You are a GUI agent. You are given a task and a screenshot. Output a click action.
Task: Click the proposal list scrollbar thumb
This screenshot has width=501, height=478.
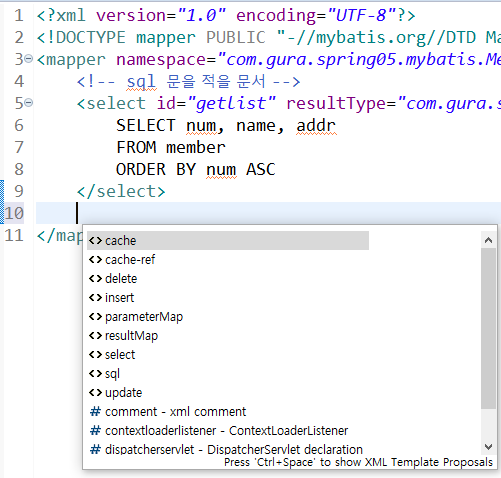click(488, 328)
